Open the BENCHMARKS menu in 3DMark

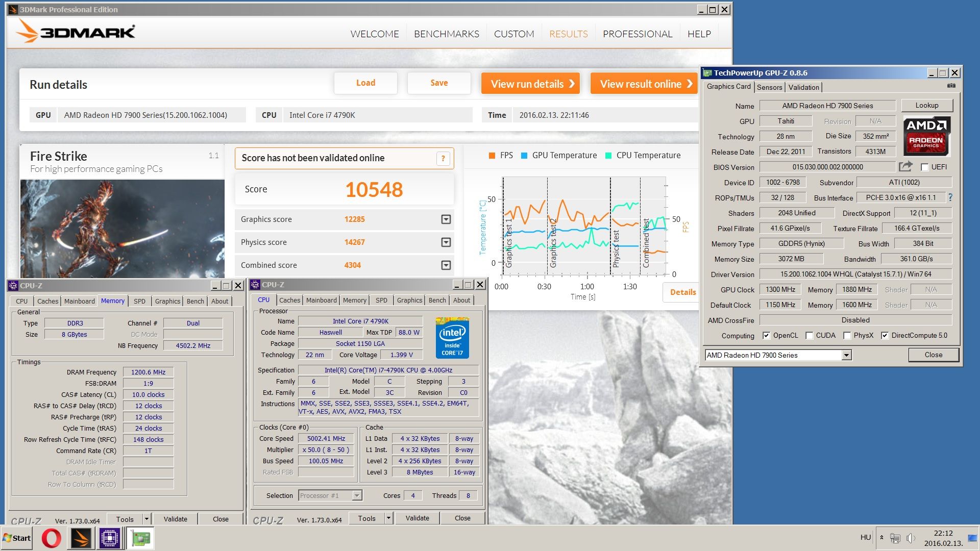point(446,34)
